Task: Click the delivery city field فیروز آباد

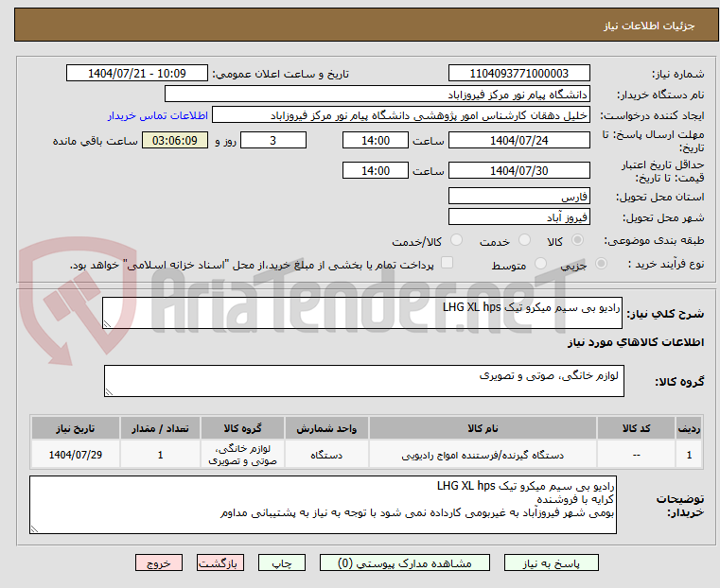Action: 518,216
